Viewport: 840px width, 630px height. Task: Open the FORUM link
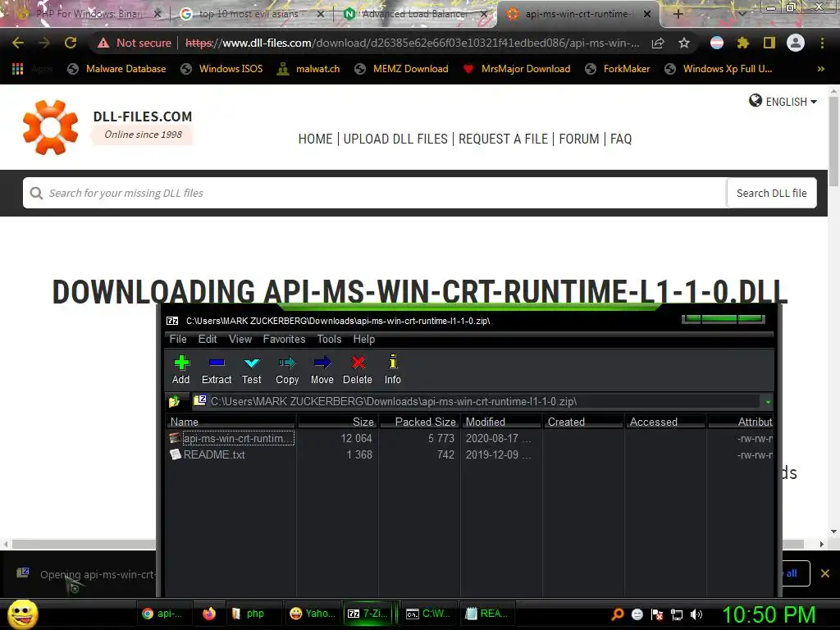[579, 139]
